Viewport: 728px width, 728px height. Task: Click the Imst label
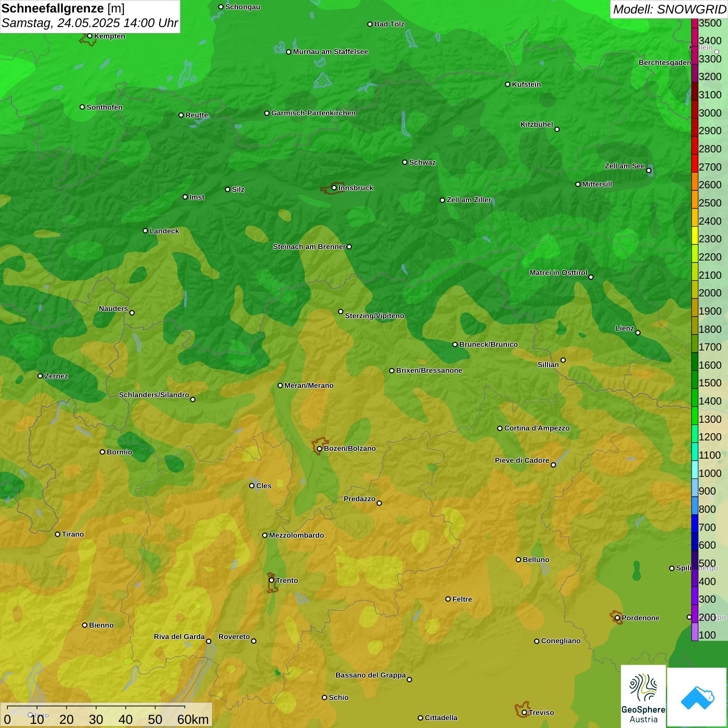[x=197, y=197]
